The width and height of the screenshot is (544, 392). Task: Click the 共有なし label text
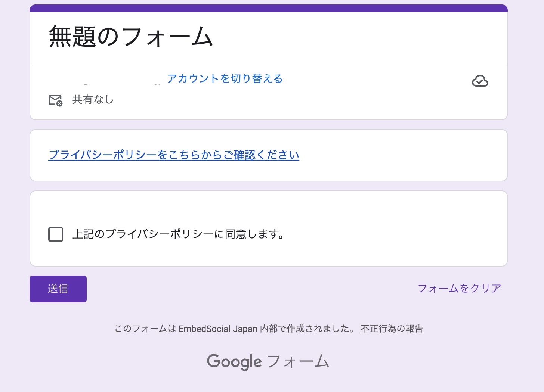pos(93,100)
